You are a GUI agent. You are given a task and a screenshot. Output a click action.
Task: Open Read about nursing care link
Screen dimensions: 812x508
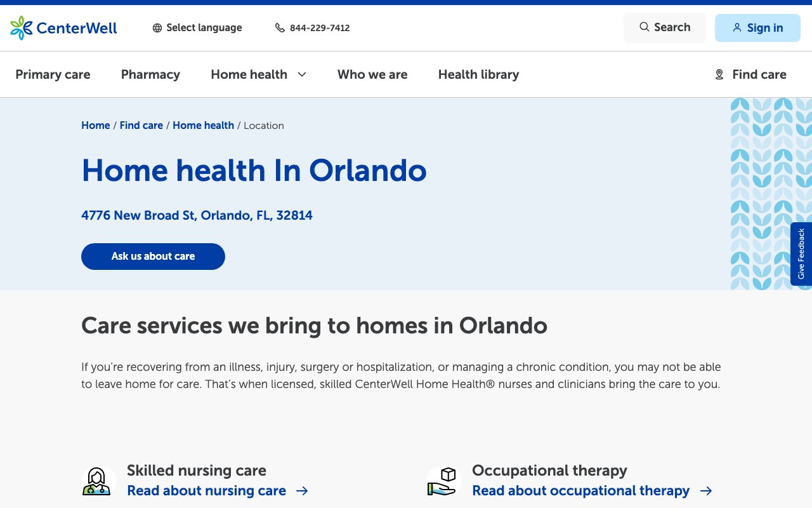point(206,491)
